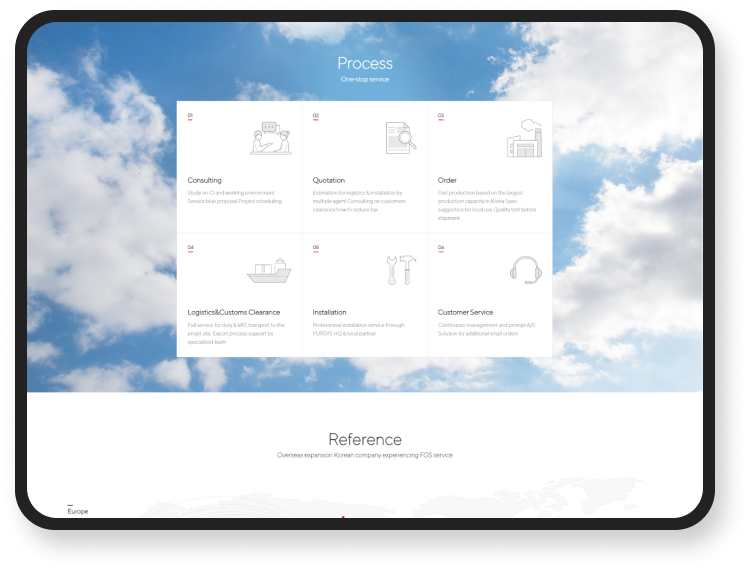The height and width of the screenshot is (570, 750).
Task: Click the Logistics cargo ship icon
Action: tap(268, 271)
